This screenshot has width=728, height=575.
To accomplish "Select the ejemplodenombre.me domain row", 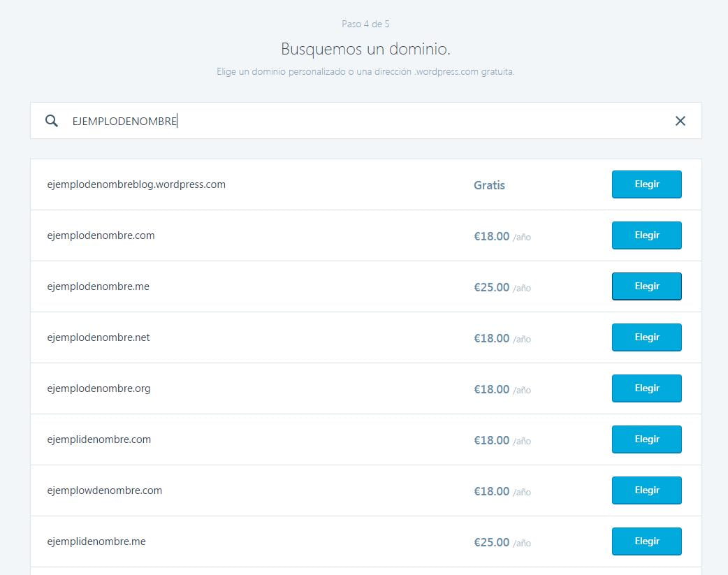I will coord(279,286).
